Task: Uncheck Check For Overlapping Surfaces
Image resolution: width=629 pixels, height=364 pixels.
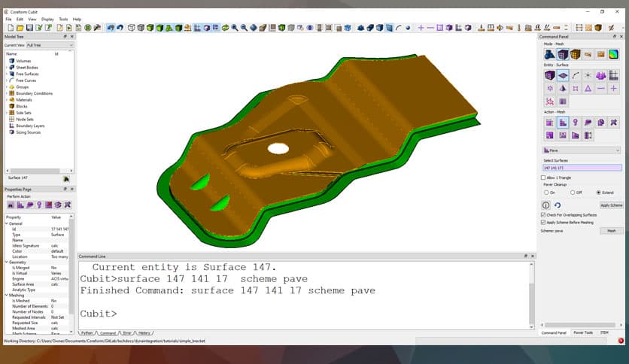Action: (543, 215)
